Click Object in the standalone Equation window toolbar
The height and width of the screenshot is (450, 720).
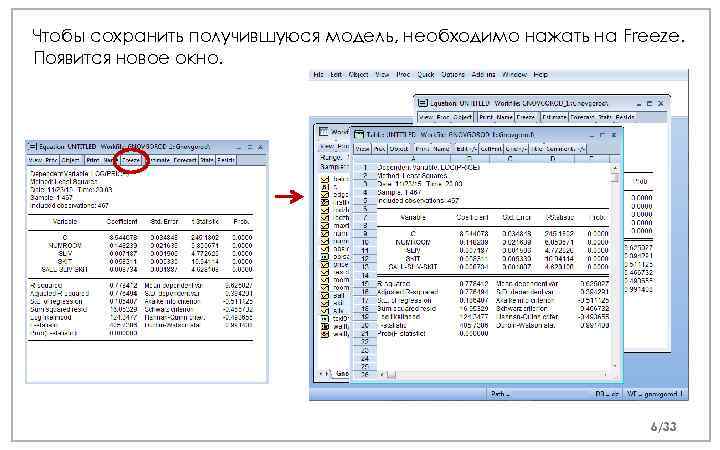click(x=71, y=160)
